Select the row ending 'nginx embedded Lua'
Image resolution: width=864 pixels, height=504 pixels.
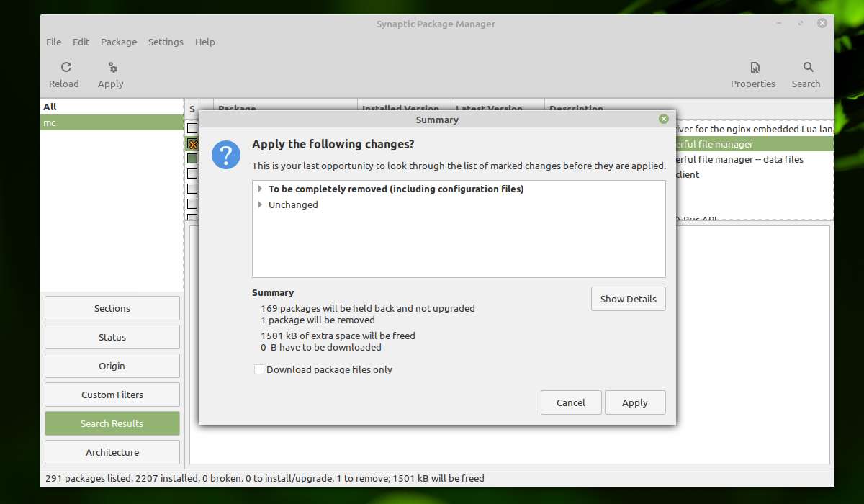click(x=754, y=129)
